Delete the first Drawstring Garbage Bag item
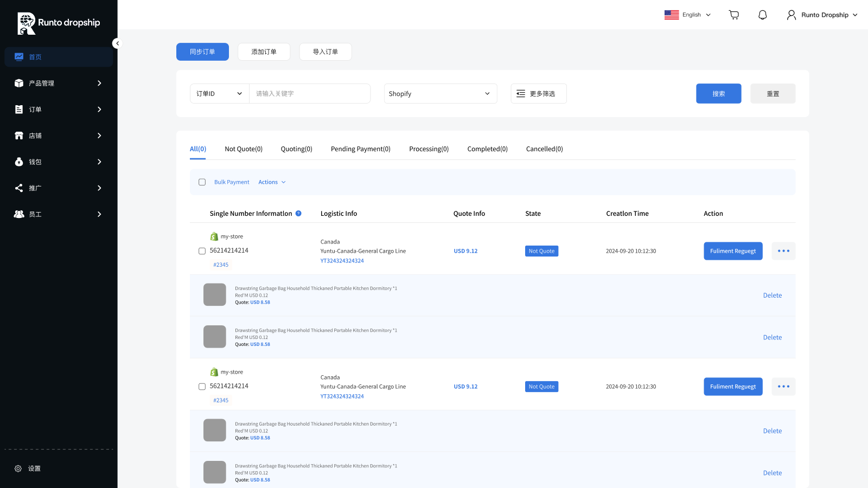 tap(772, 295)
